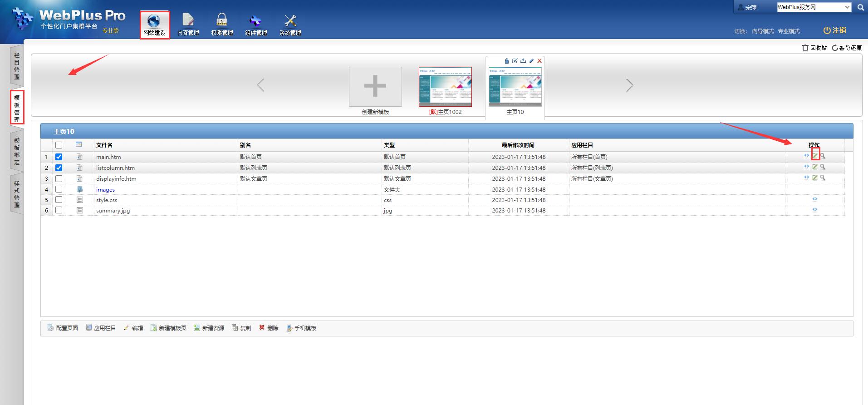The height and width of the screenshot is (405, 868).
Task: Click the lock icon above 主页10 template
Action: (507, 61)
